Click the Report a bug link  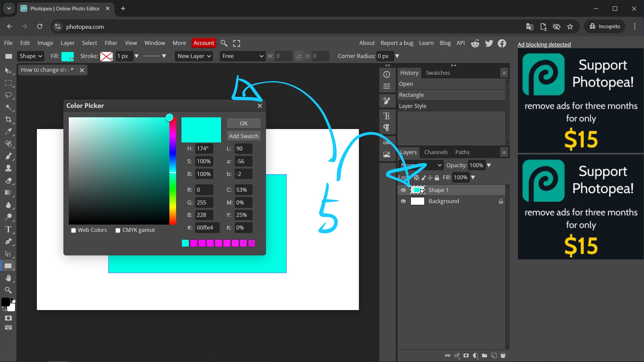(x=396, y=43)
